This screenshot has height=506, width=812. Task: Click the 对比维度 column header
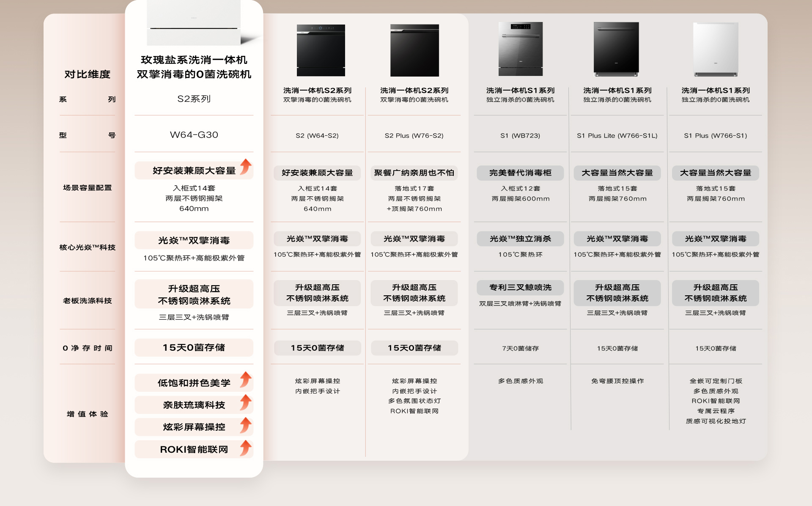point(87,74)
